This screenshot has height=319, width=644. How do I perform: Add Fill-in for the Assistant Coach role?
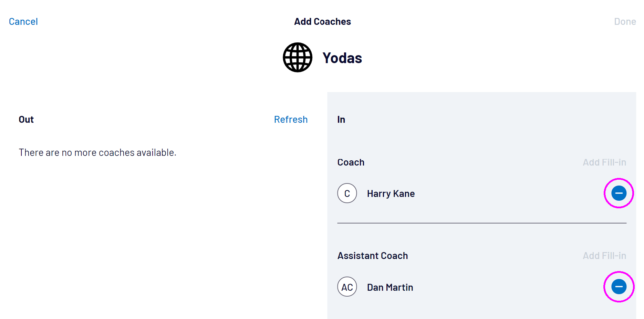click(604, 256)
